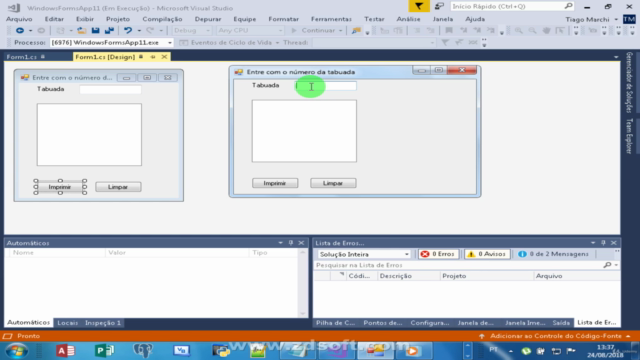Click the save file disk icon
The image size is (640, 360).
click(96, 31)
